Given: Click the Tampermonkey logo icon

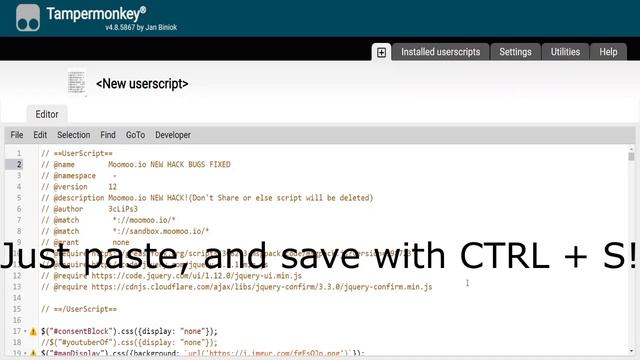Looking at the screenshot, I should [x=28, y=18].
